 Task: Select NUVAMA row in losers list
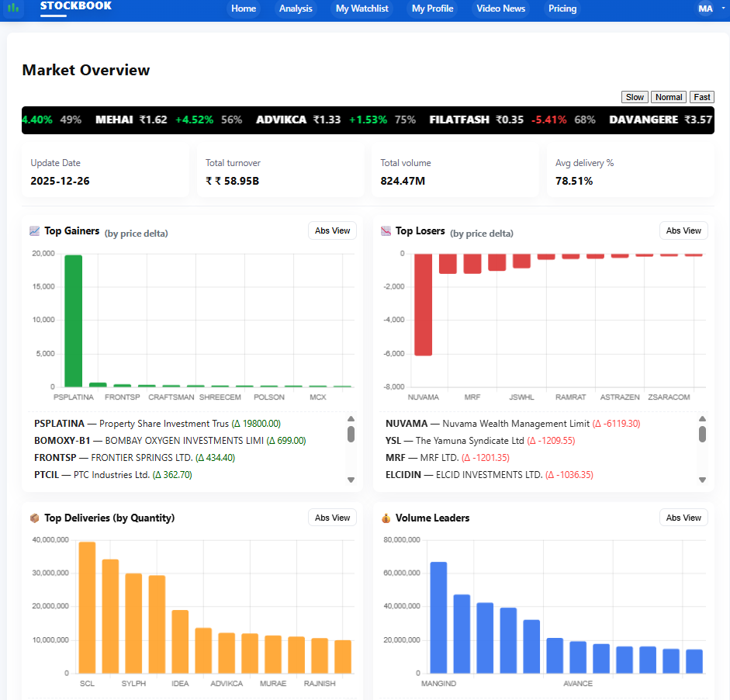click(513, 424)
